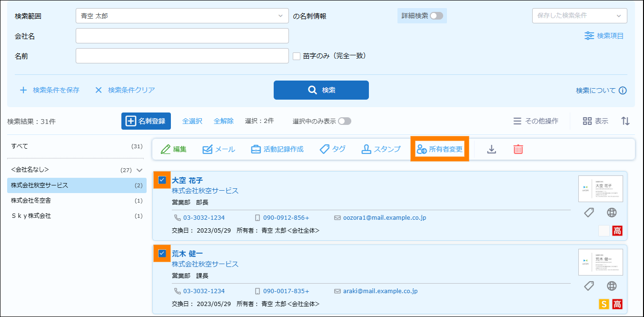
Task: Click the 所有者変更 button
Action: [440, 149]
